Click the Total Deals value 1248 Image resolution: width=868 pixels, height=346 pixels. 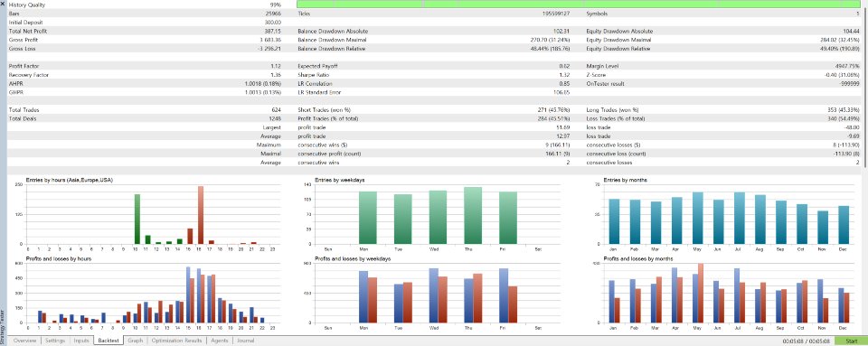pyautogui.click(x=275, y=119)
